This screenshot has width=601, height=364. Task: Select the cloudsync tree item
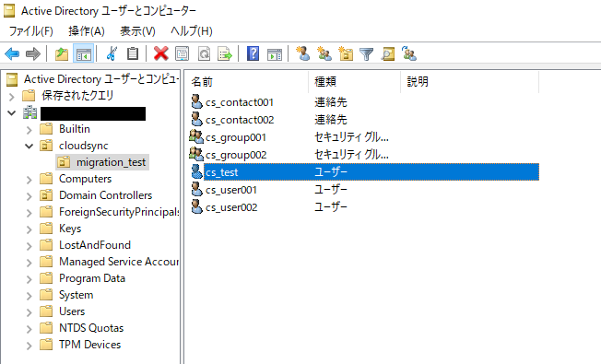click(83, 146)
